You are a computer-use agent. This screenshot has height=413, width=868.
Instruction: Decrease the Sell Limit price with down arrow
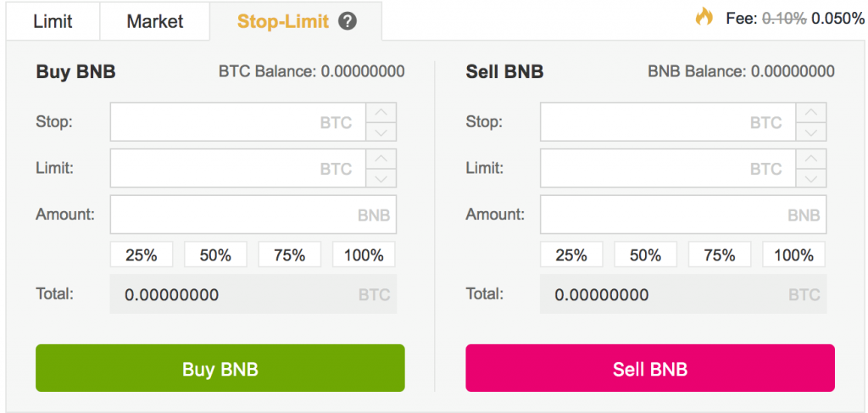click(811, 178)
